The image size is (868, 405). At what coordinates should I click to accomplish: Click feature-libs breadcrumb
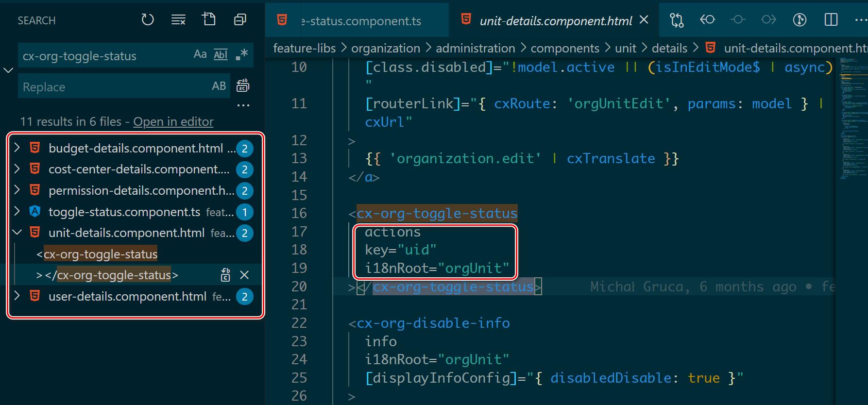(305, 48)
